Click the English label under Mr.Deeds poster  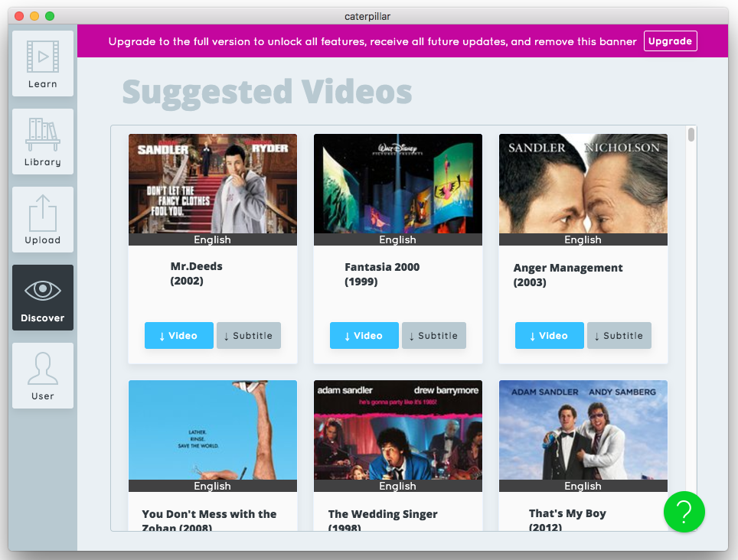[x=212, y=239]
